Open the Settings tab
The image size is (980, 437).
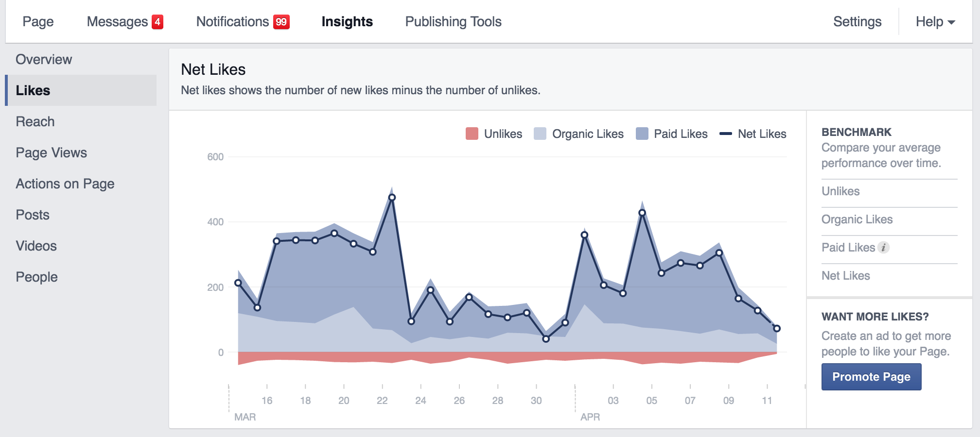(857, 22)
